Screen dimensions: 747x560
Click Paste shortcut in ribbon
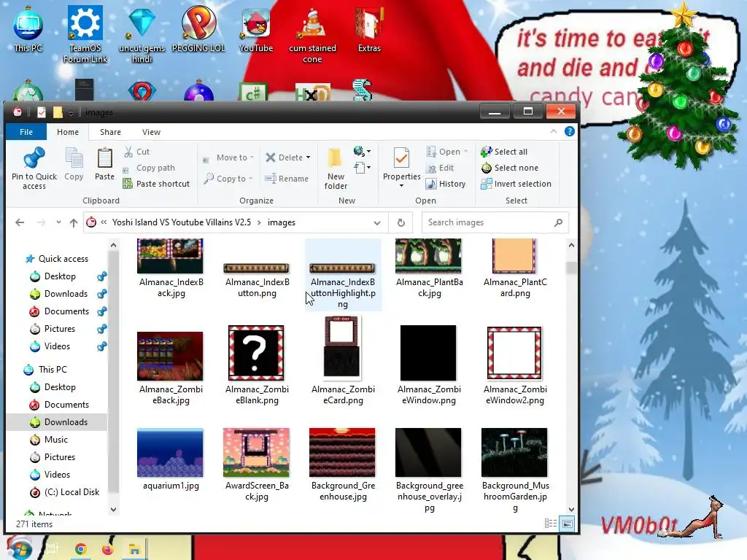156,184
